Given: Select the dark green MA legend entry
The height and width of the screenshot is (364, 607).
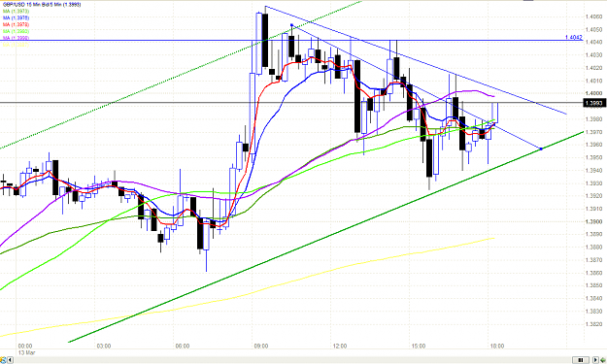Looking at the screenshot, I should pos(16,12).
